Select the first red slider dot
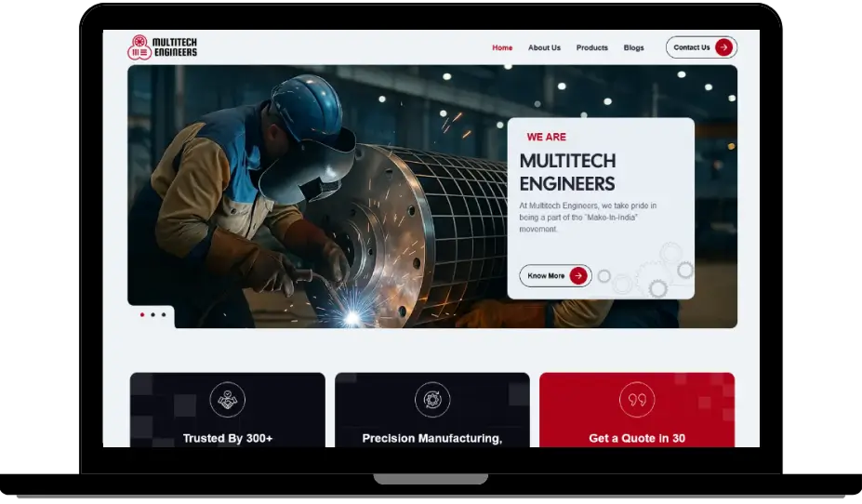The image size is (862, 504). pos(142,315)
